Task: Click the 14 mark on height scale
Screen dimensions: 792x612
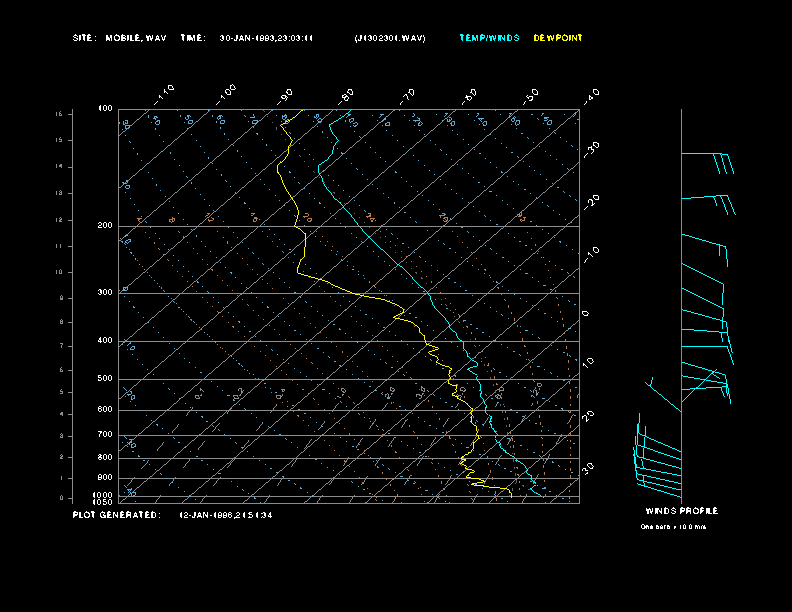Action: pos(59,166)
